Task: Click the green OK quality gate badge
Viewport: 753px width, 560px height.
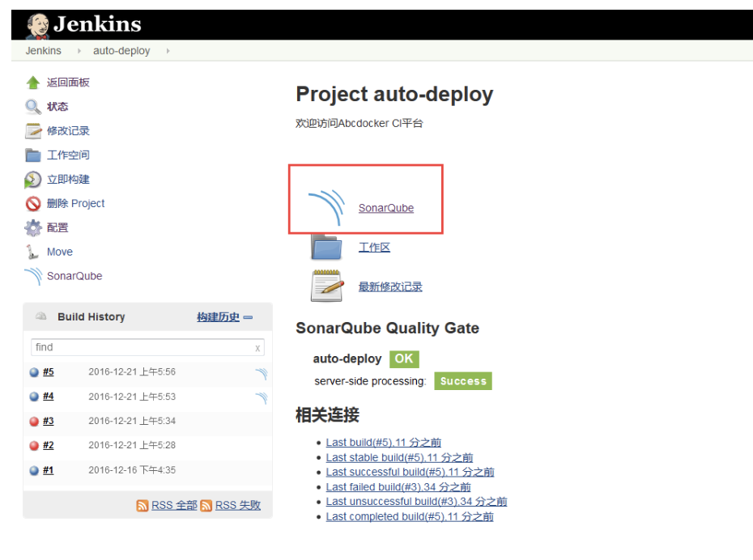Action: (x=404, y=359)
